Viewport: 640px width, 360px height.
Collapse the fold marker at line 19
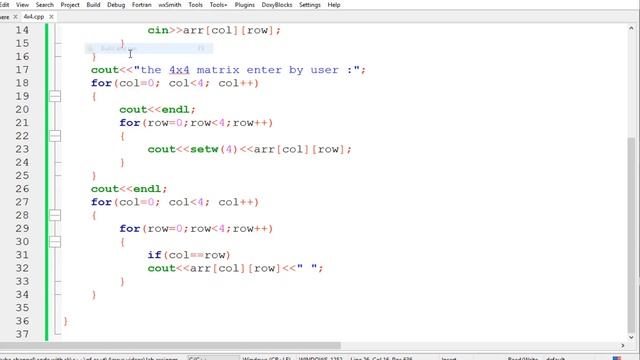[55, 96]
